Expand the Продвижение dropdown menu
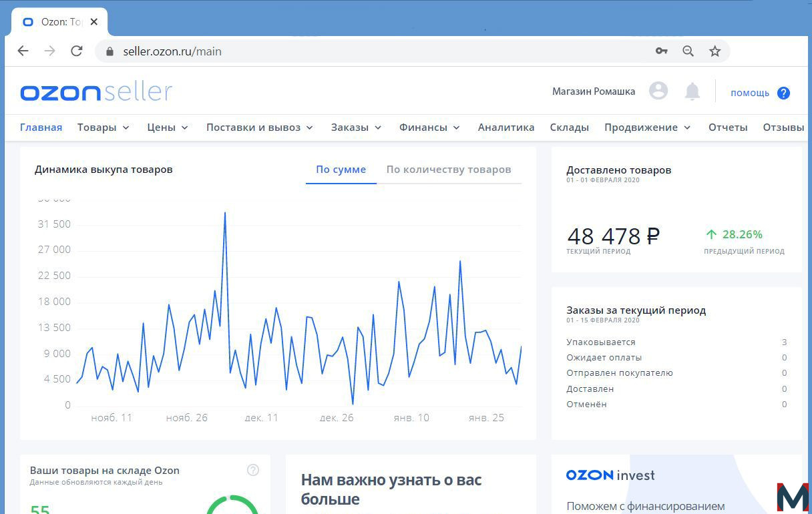The width and height of the screenshot is (812, 514). pyautogui.click(x=648, y=127)
